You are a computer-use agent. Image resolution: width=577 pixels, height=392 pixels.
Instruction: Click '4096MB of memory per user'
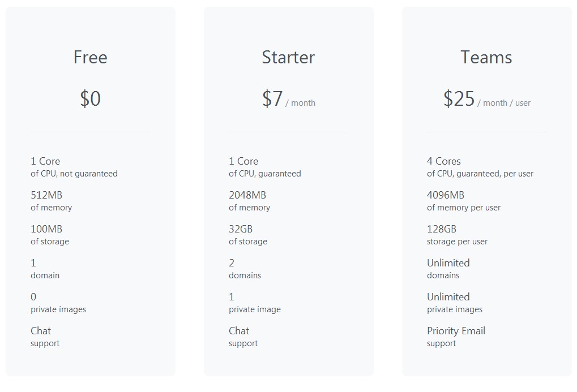point(464,201)
